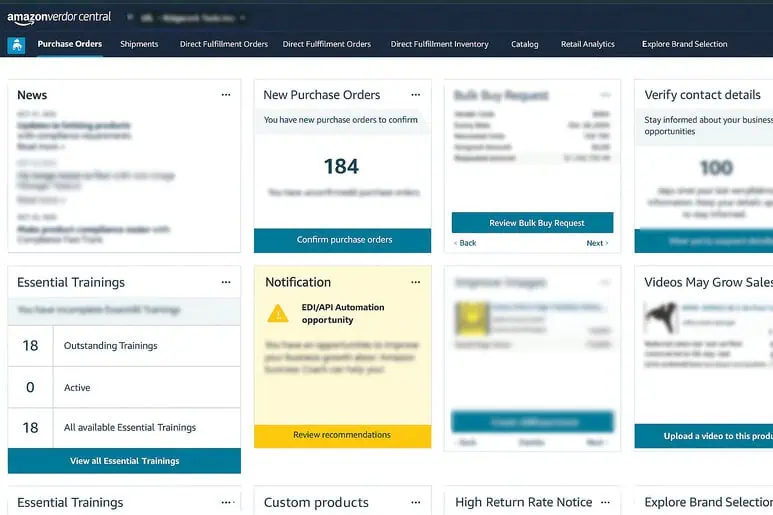Open Direct Fulfillment Inventory menu

439,44
